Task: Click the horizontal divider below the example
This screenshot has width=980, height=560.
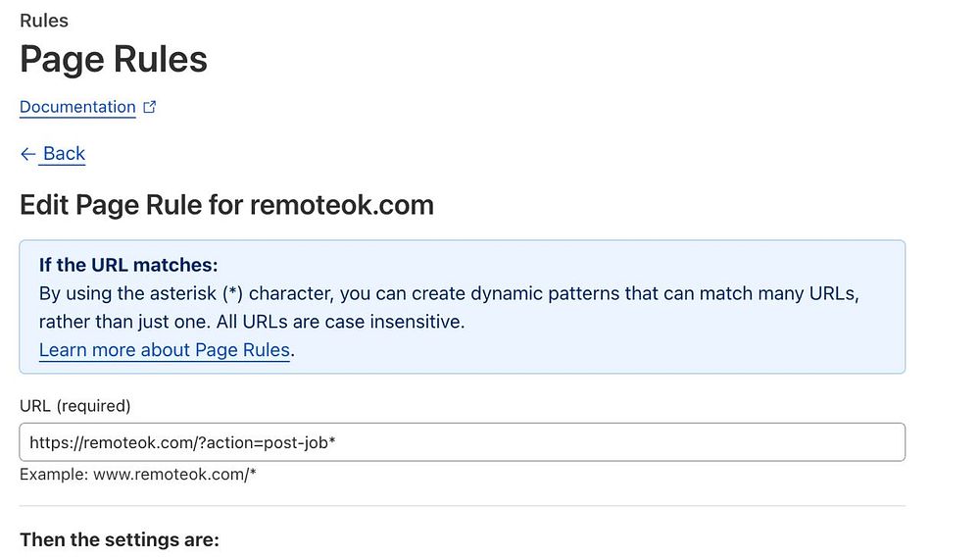Action: tap(462, 506)
